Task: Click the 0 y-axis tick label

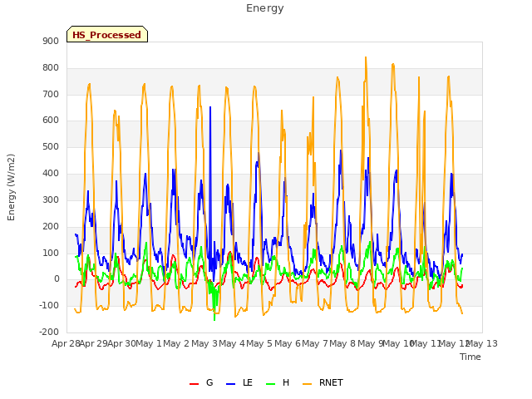Action: (57, 279)
